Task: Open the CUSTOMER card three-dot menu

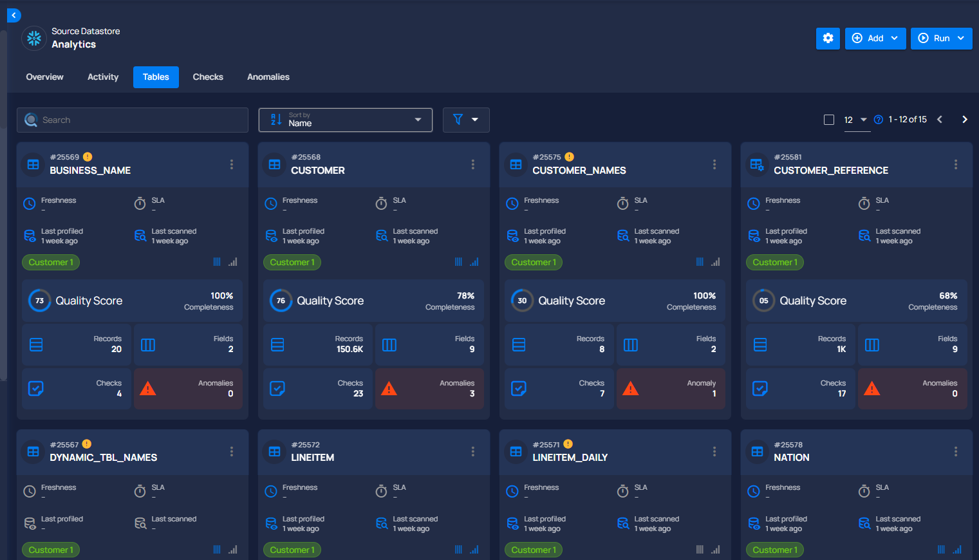Action: pos(473,164)
